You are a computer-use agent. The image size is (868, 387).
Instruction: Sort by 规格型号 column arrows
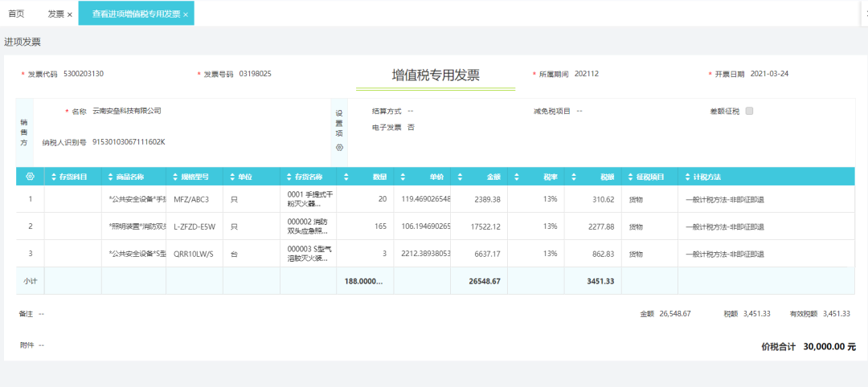tap(175, 177)
